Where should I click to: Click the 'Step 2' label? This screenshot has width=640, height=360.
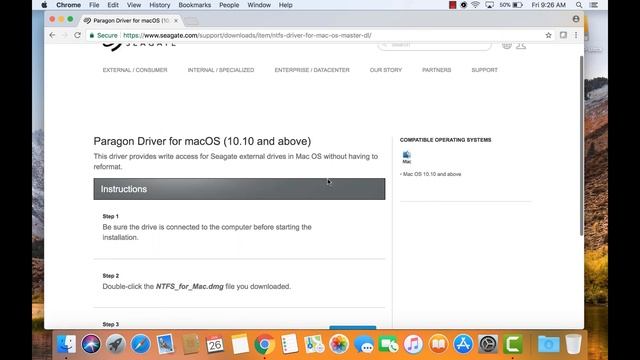(111, 276)
